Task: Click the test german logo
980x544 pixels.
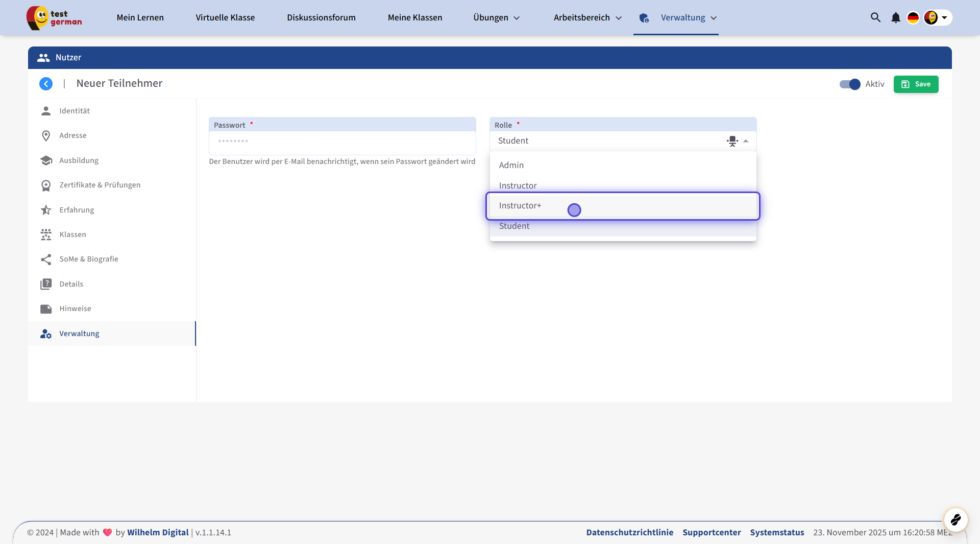Action: (55, 18)
